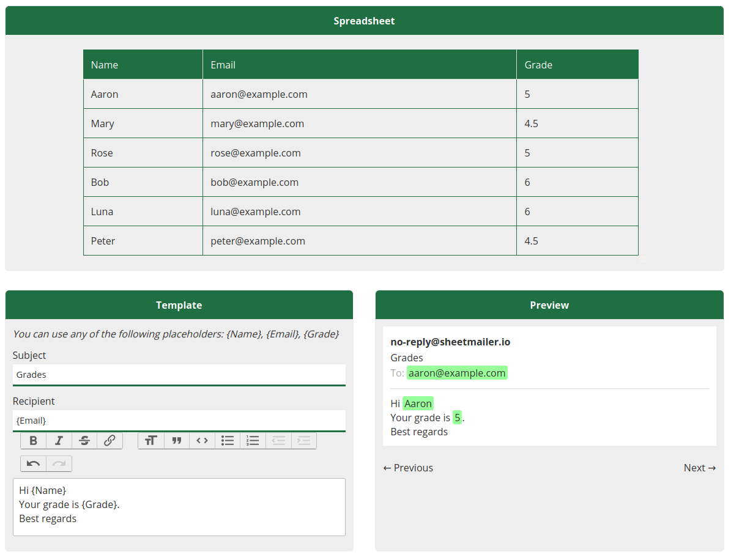
Task: Apply italic formatting in the template editor
Action: (59, 441)
